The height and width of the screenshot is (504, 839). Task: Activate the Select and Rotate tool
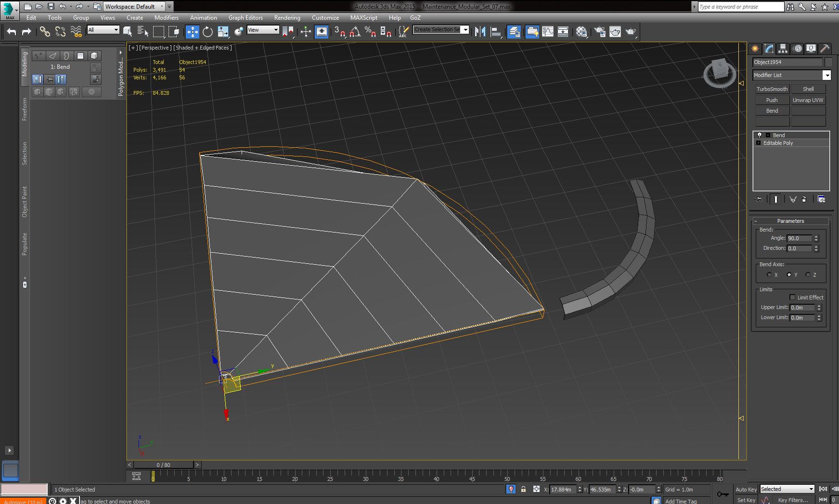[207, 32]
